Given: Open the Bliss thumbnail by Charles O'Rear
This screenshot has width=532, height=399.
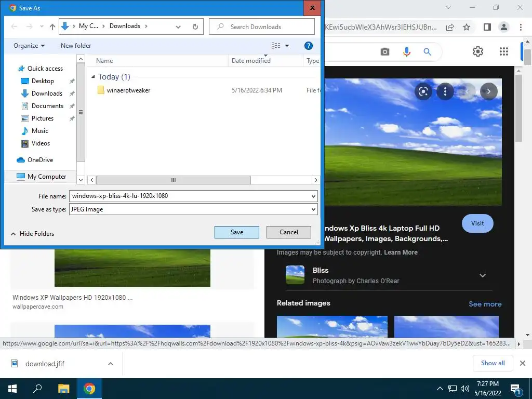Looking at the screenshot, I should 295,275.
